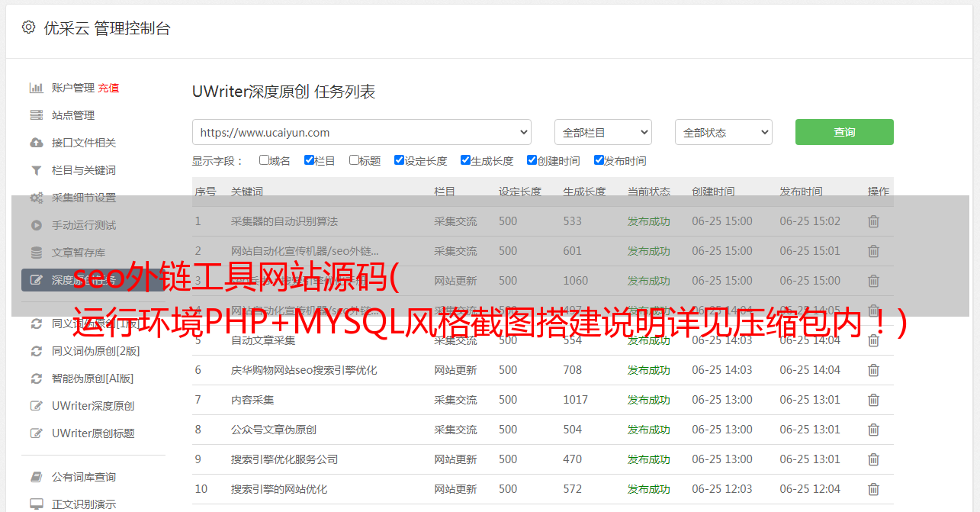Uncheck the 创建时间 checkbox
The height and width of the screenshot is (512, 980).
click(x=532, y=160)
